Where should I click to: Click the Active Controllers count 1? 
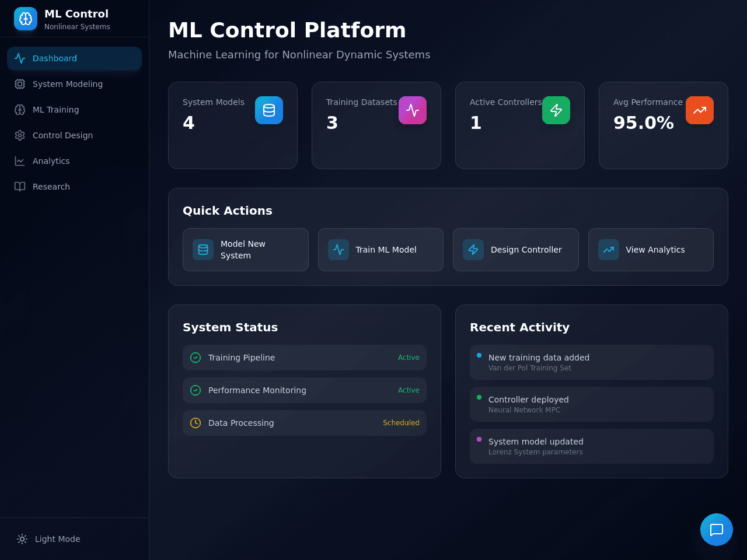(x=476, y=123)
